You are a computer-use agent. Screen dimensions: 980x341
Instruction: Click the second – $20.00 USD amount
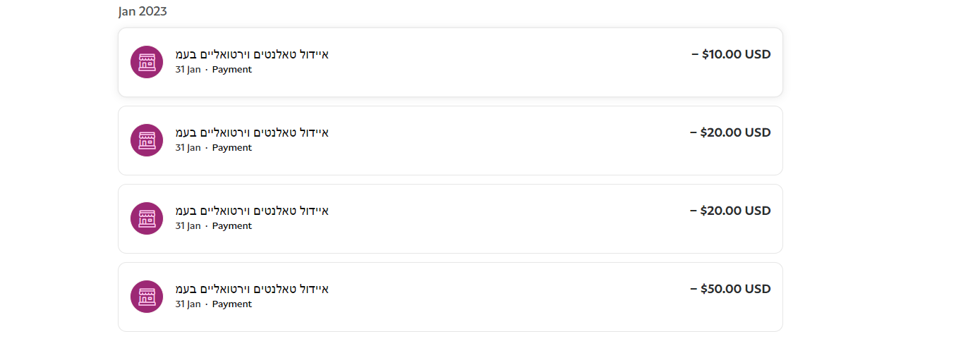730,211
